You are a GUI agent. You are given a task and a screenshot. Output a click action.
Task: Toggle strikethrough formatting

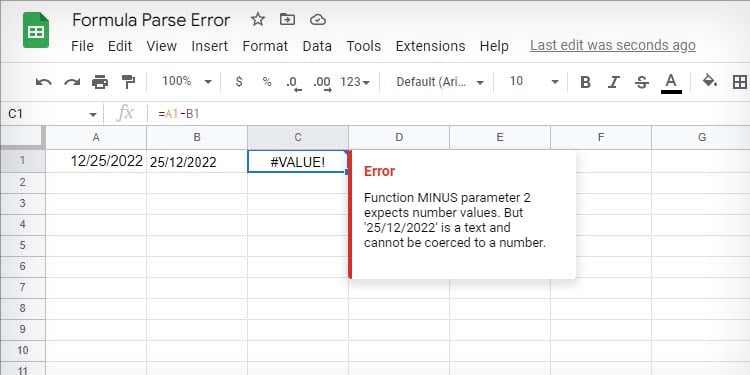click(642, 82)
